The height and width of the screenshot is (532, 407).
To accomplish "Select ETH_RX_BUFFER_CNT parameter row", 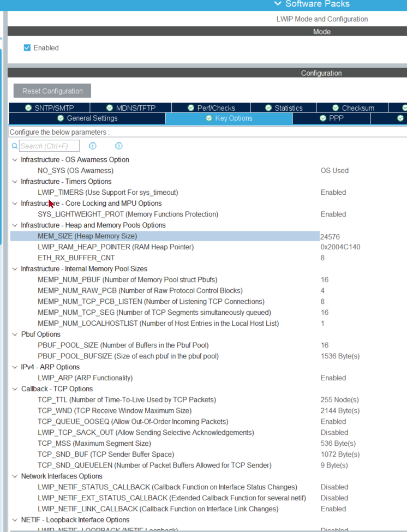I will 76,258.
